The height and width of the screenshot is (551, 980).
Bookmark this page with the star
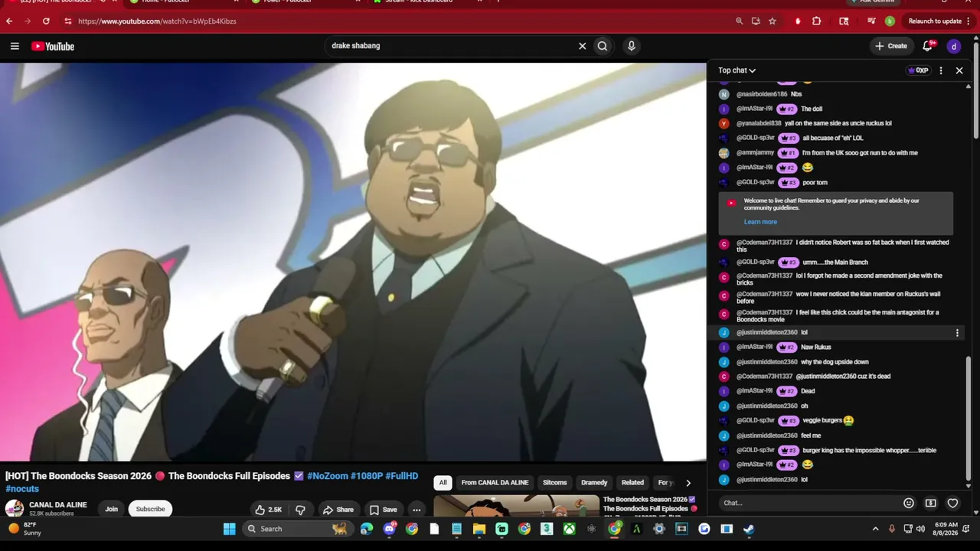(x=773, y=21)
